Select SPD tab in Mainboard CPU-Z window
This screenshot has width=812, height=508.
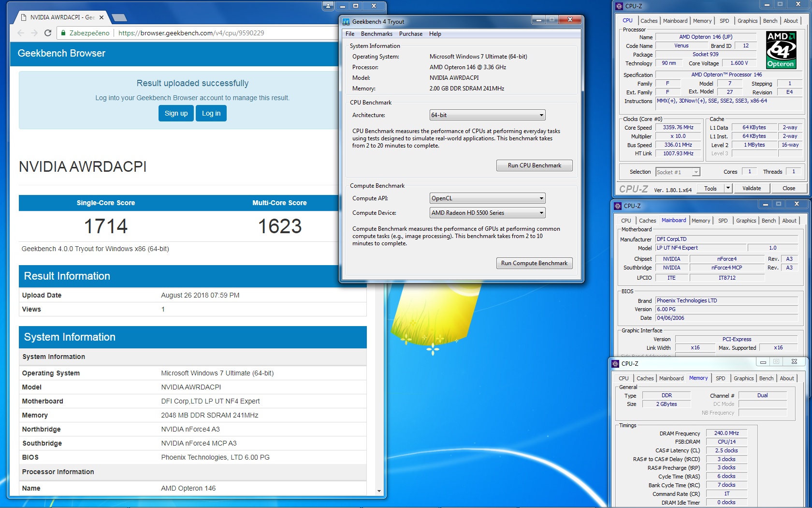[x=723, y=221]
